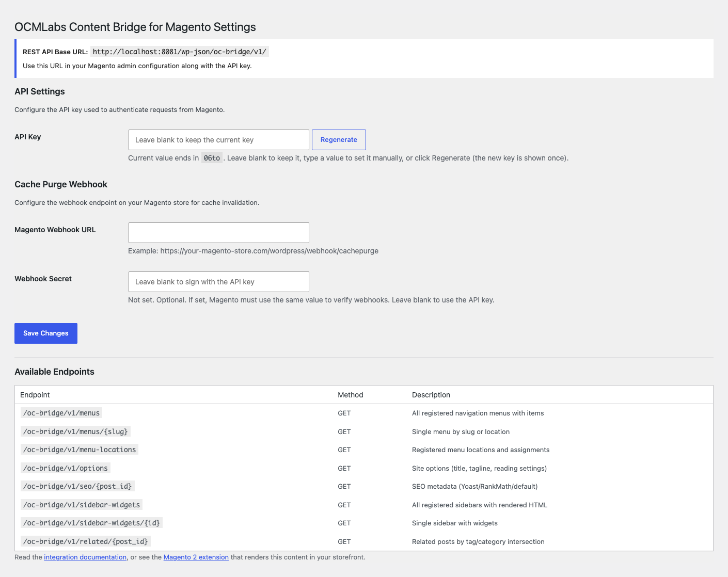This screenshot has height=577, width=728.
Task: Click the API Key input field
Action: [219, 140]
